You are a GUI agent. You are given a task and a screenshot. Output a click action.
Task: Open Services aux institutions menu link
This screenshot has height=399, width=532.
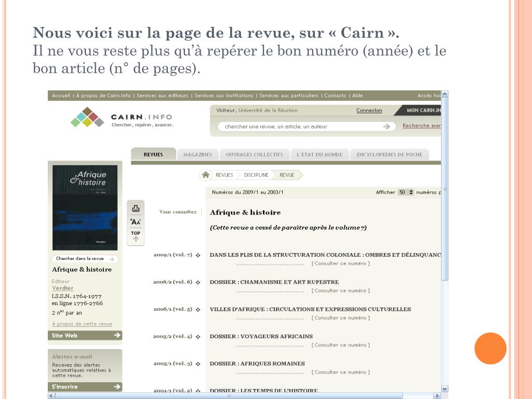pos(224,96)
